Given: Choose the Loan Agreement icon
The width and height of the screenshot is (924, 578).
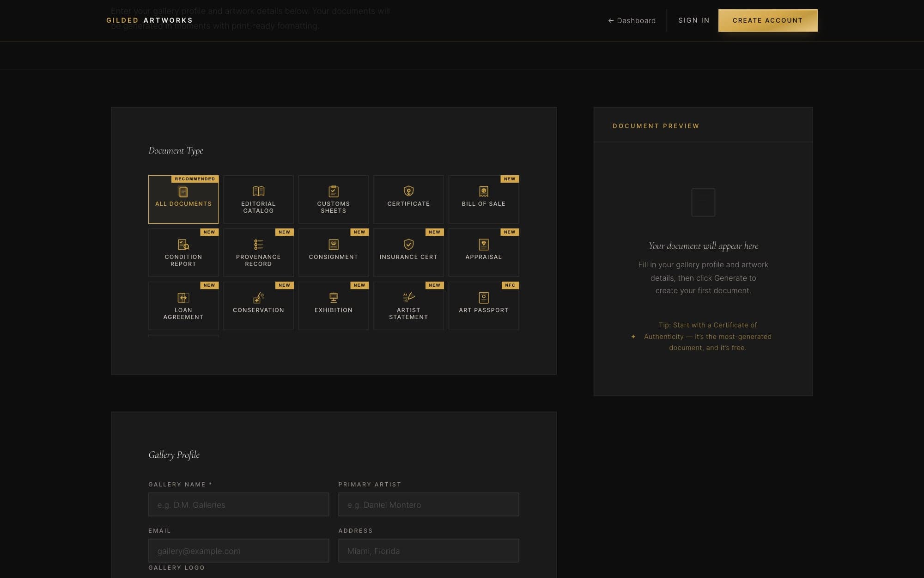Looking at the screenshot, I should point(183,297).
